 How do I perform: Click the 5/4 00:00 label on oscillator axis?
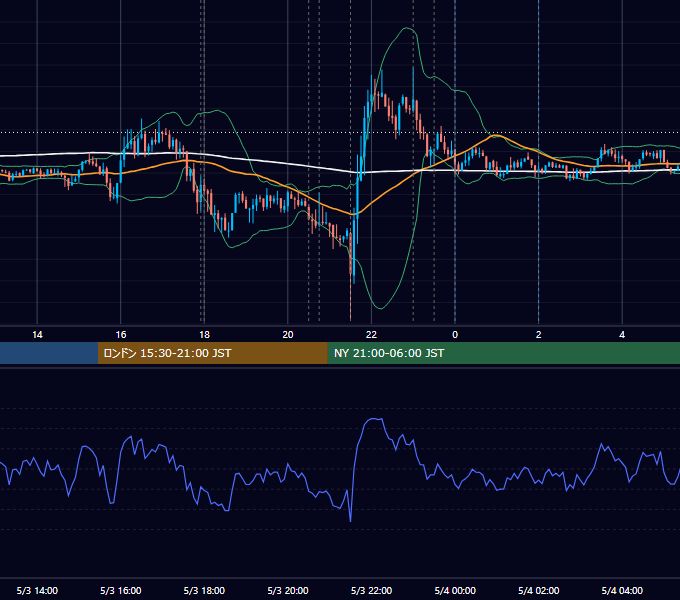coord(455,590)
